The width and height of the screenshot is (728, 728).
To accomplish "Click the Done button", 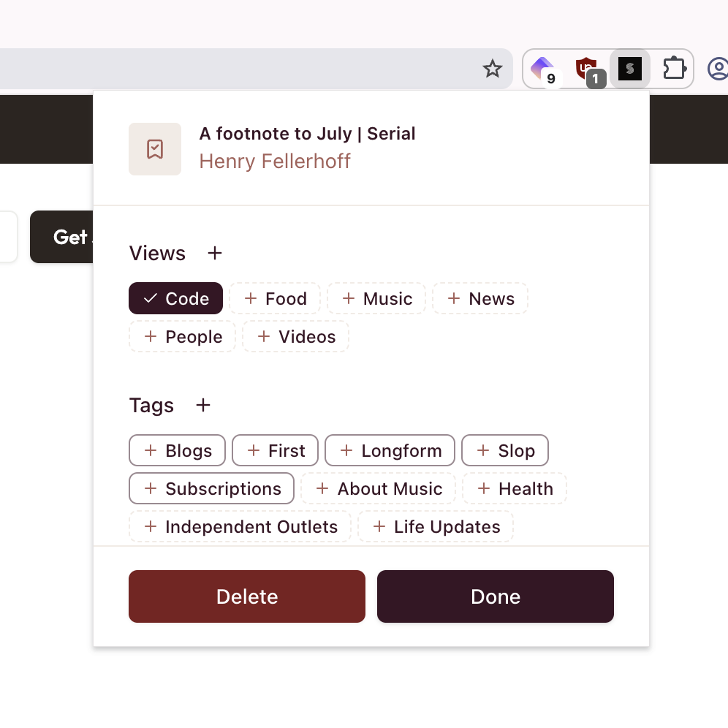I will [x=496, y=596].
